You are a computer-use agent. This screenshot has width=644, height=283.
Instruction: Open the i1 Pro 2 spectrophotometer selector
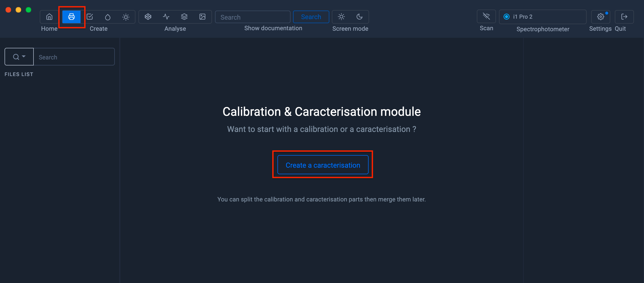[x=543, y=17]
